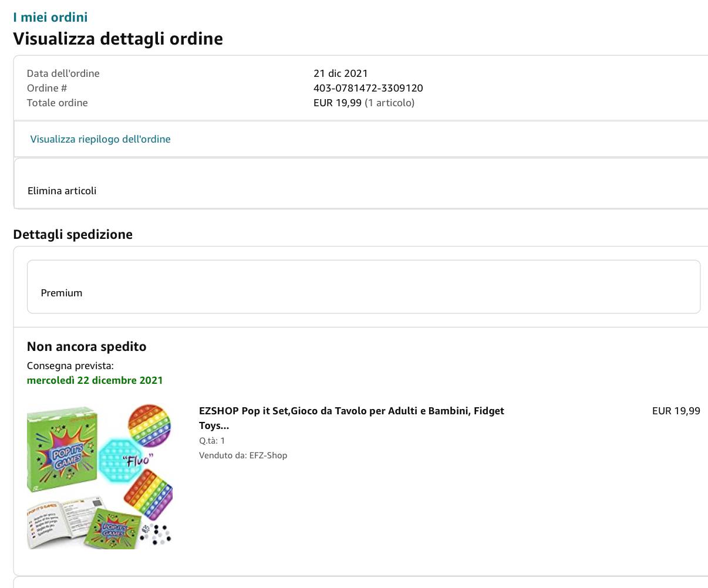The height and width of the screenshot is (588, 708).
Task: Click the item price at the right of the product row
Action: pos(676,411)
